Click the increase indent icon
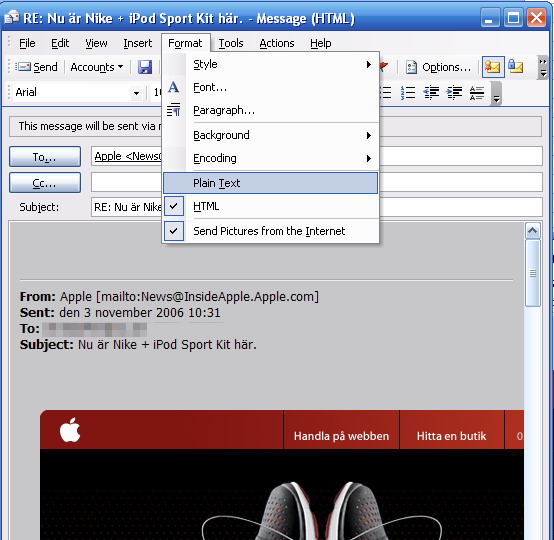The height and width of the screenshot is (540, 554). pyautogui.click(x=454, y=93)
